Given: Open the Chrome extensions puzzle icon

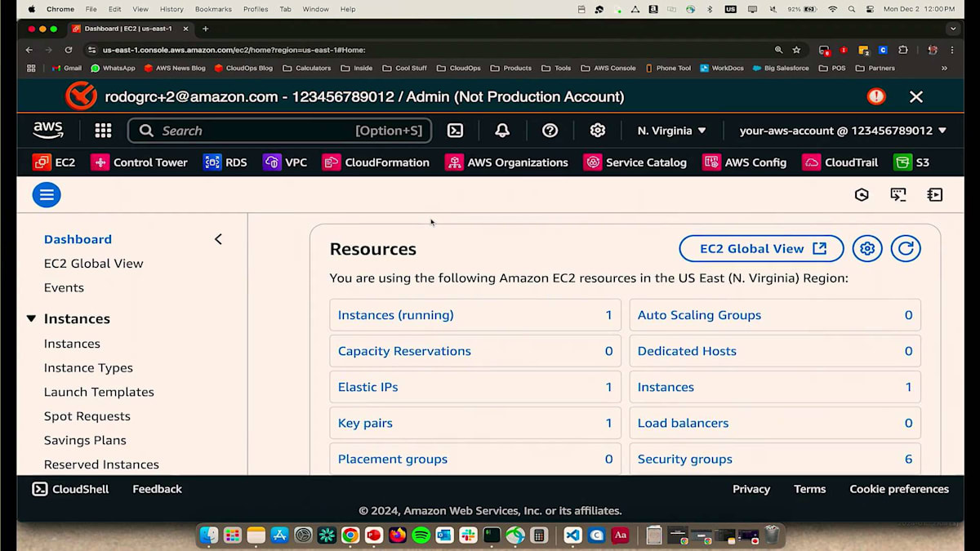Looking at the screenshot, I should point(902,50).
